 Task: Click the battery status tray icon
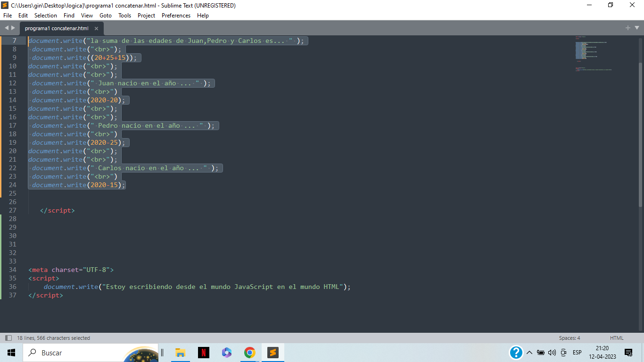coord(541,353)
